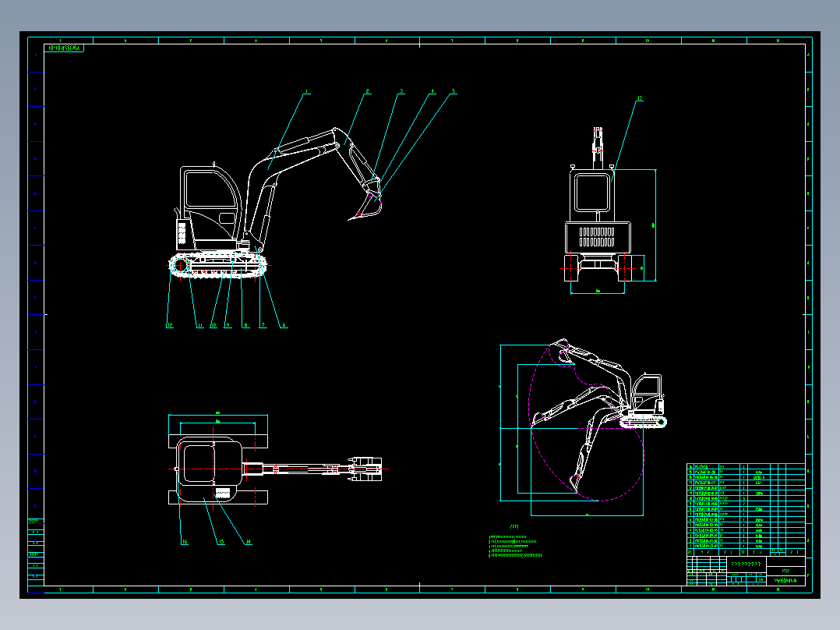Pick part balloon number 5 for the bucket
Screen dimensions: 840x630
pyautogui.click(x=454, y=91)
